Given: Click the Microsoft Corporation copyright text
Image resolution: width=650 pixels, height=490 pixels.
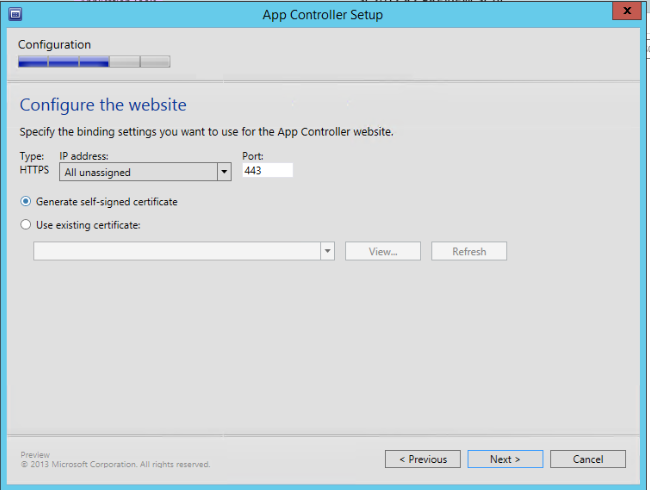Looking at the screenshot, I should (x=115, y=465).
